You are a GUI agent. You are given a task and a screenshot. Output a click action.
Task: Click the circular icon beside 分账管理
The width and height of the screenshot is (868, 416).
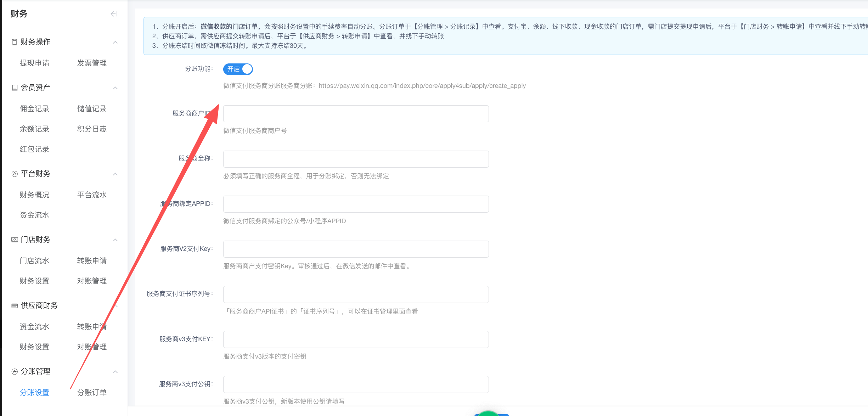click(14, 371)
